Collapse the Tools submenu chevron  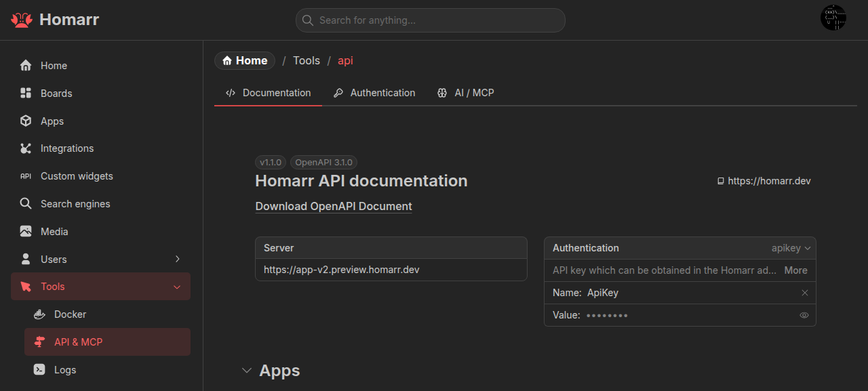point(178,287)
